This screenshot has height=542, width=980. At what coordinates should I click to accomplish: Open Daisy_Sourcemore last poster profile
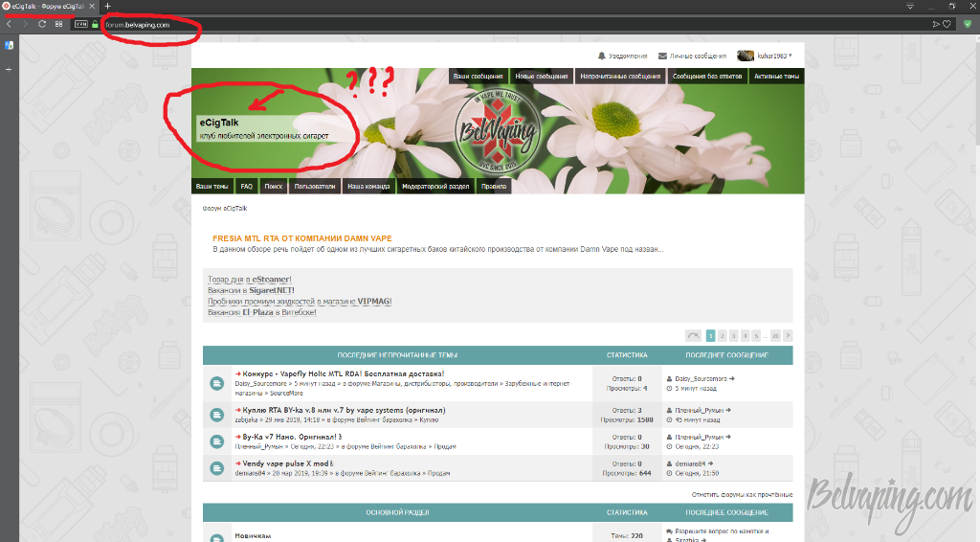coord(701,379)
